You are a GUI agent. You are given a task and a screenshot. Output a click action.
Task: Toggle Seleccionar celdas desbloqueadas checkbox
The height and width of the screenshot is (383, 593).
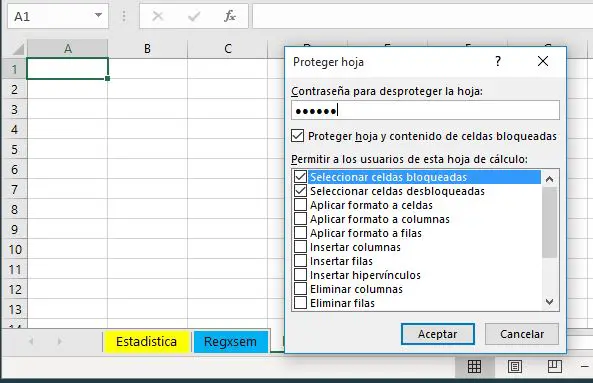click(x=300, y=191)
